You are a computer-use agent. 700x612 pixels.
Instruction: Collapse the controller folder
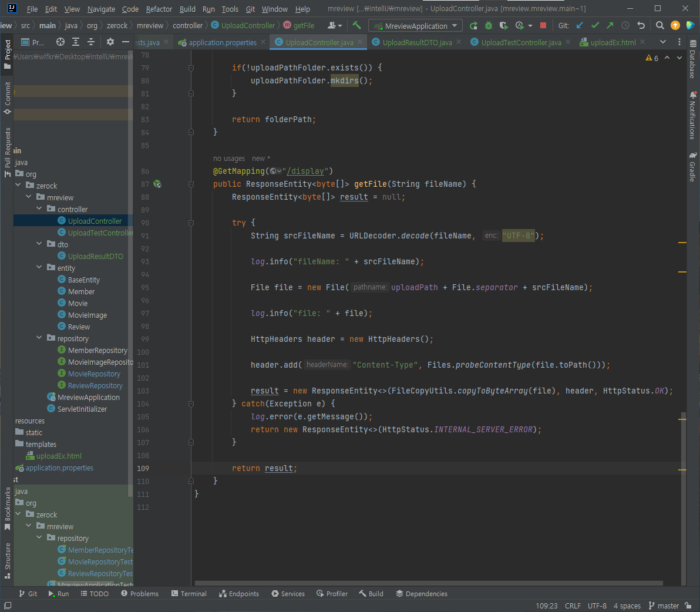click(x=39, y=209)
